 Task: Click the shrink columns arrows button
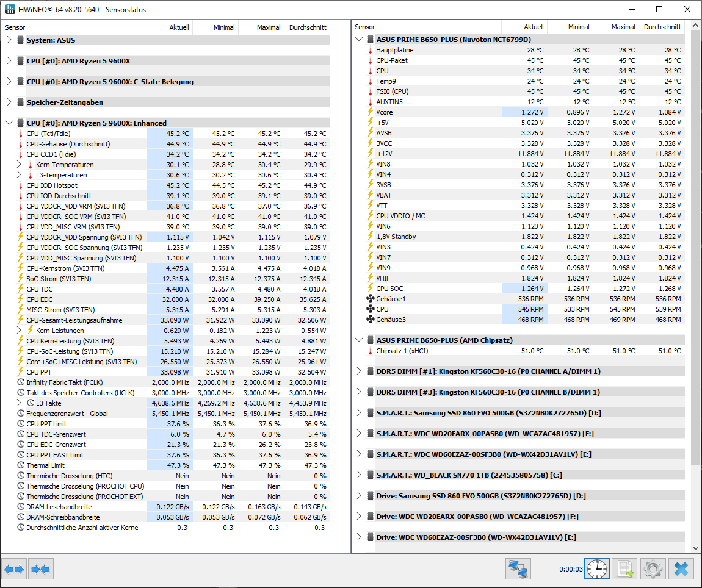[41, 569]
